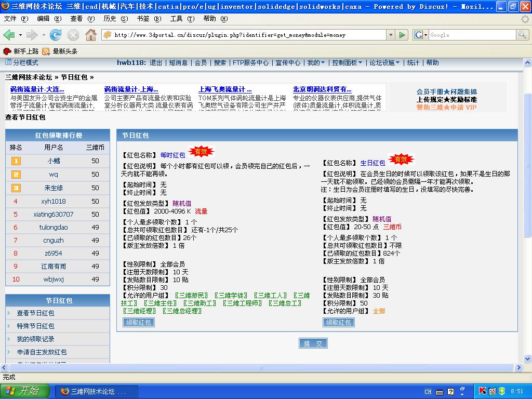Click 领取红包 button under 生日红包
This screenshot has width=532, height=399.
[339, 322]
